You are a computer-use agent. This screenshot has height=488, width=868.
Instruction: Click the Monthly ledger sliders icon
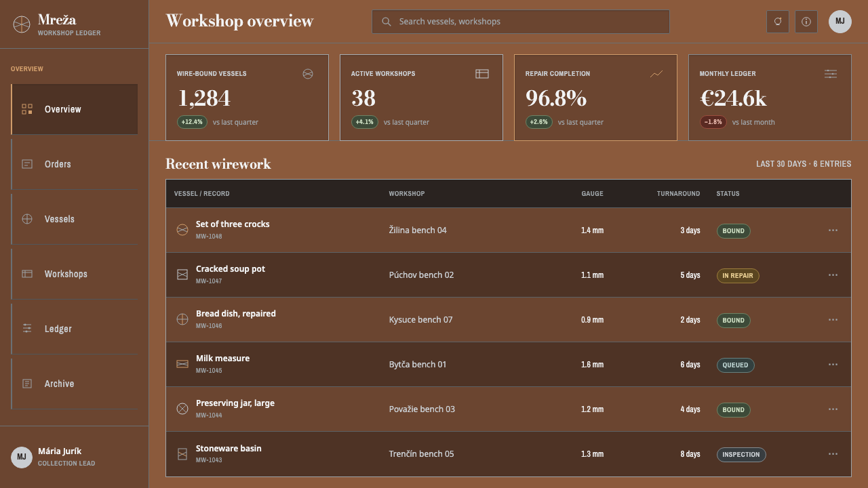pyautogui.click(x=831, y=74)
